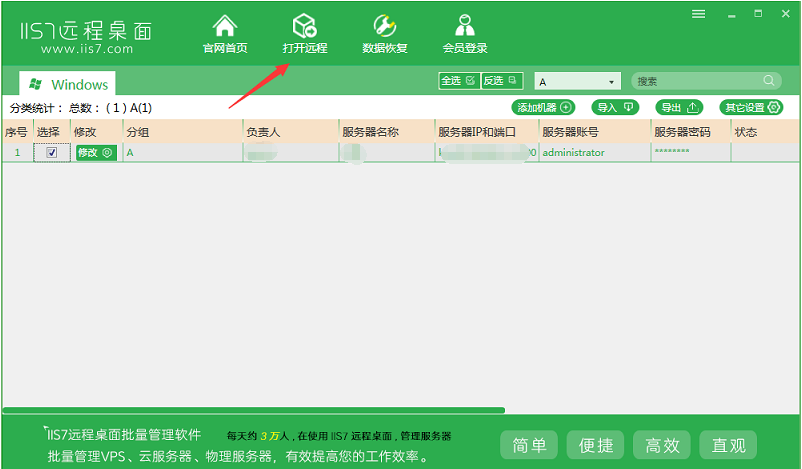Click the 修改 button in row 1
Screen dimensions: 802x469
click(x=96, y=152)
